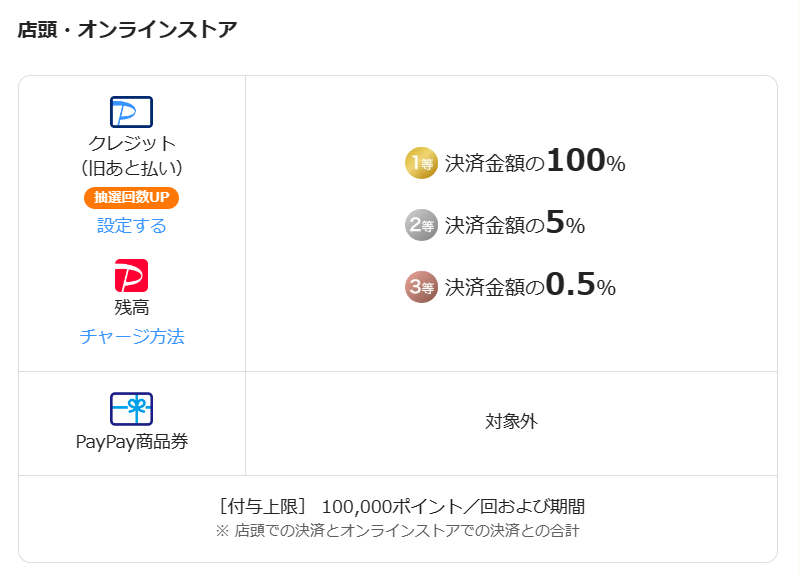
Task: Open the 設定する link
Action: (x=131, y=226)
